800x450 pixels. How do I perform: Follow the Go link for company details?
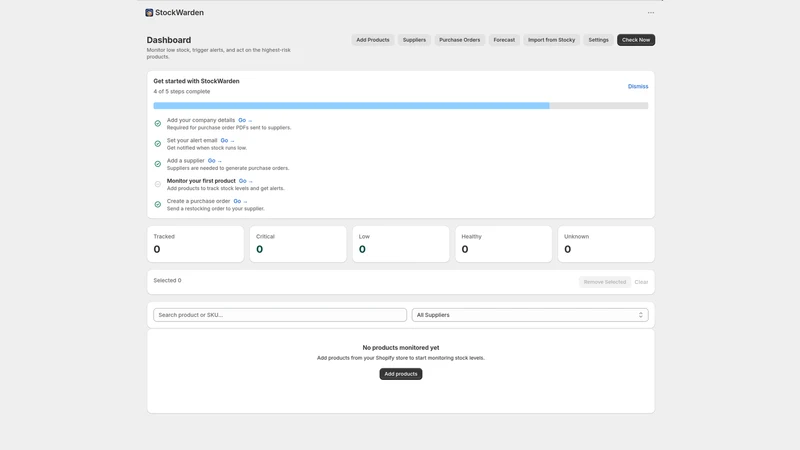245,120
